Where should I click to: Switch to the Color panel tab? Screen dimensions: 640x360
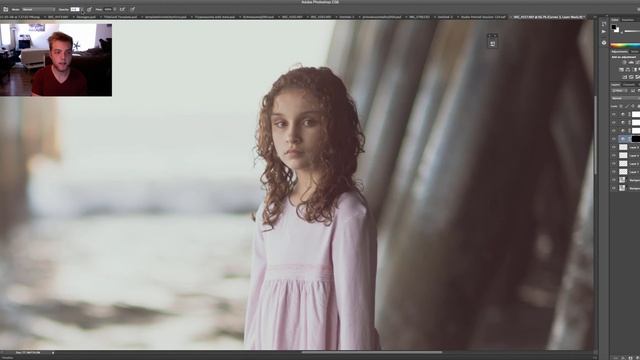tap(615, 20)
